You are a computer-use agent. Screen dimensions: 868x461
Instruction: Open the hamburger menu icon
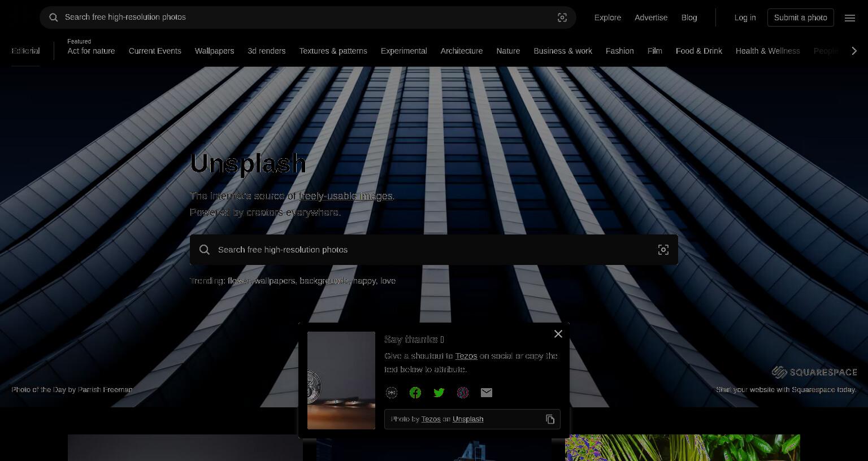click(850, 18)
